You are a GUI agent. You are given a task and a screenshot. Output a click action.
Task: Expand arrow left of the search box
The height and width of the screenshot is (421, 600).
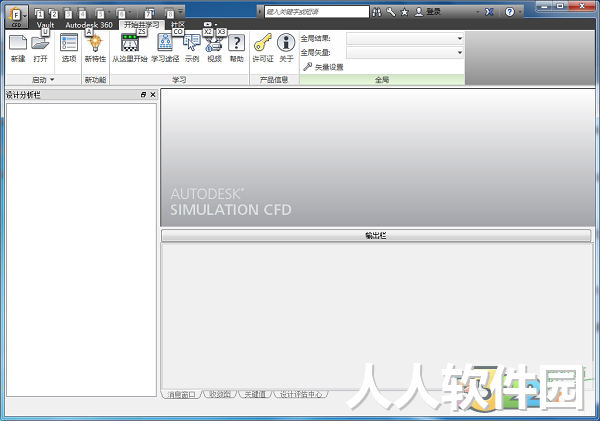[x=260, y=12]
